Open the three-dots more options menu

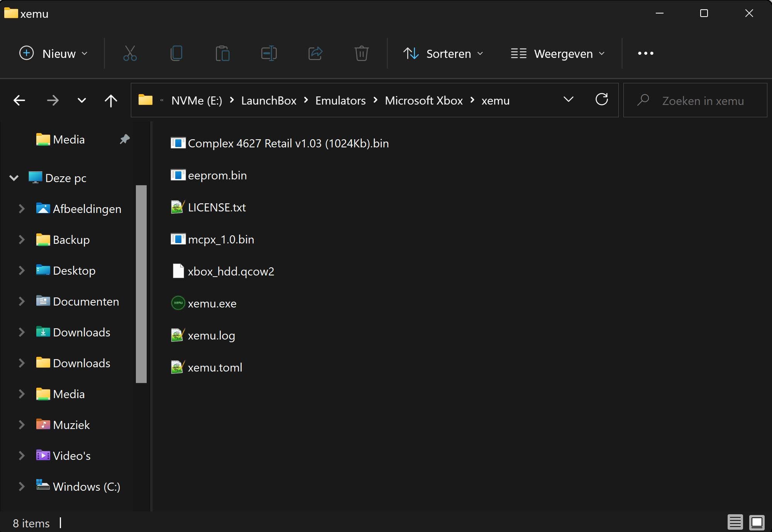point(645,53)
